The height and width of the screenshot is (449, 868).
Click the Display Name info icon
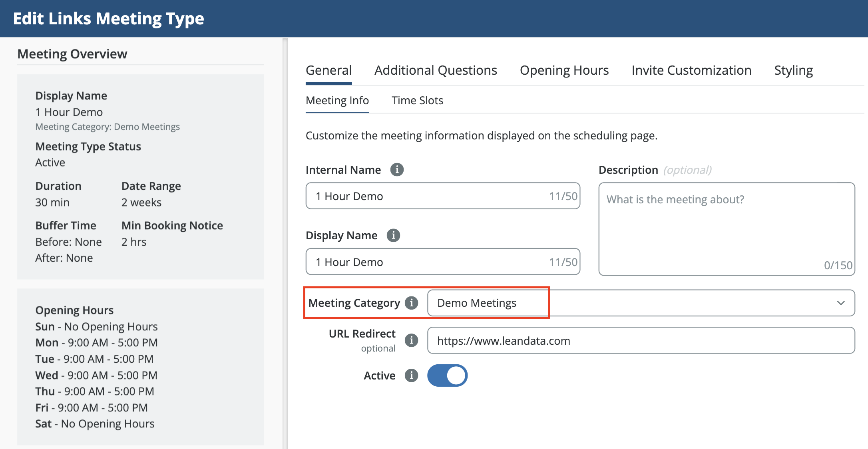(x=393, y=235)
